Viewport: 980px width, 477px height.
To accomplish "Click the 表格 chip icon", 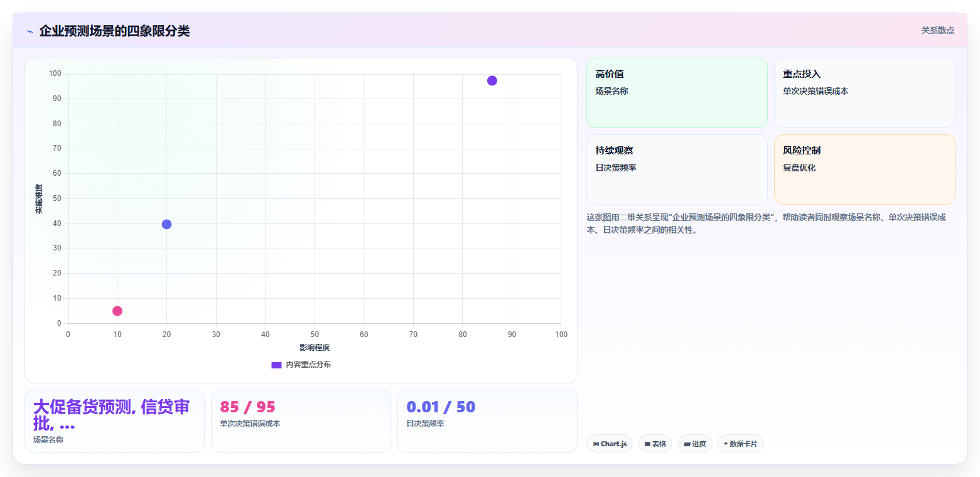I will pos(647,444).
